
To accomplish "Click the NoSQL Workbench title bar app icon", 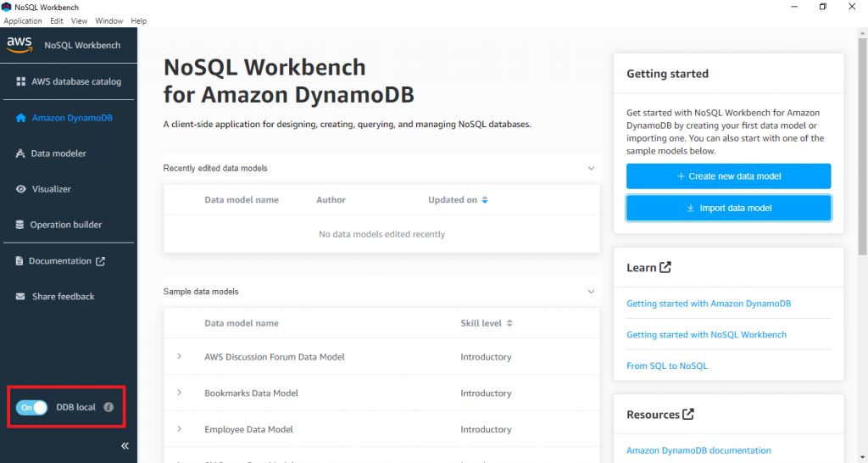I will pyautogui.click(x=7, y=7).
